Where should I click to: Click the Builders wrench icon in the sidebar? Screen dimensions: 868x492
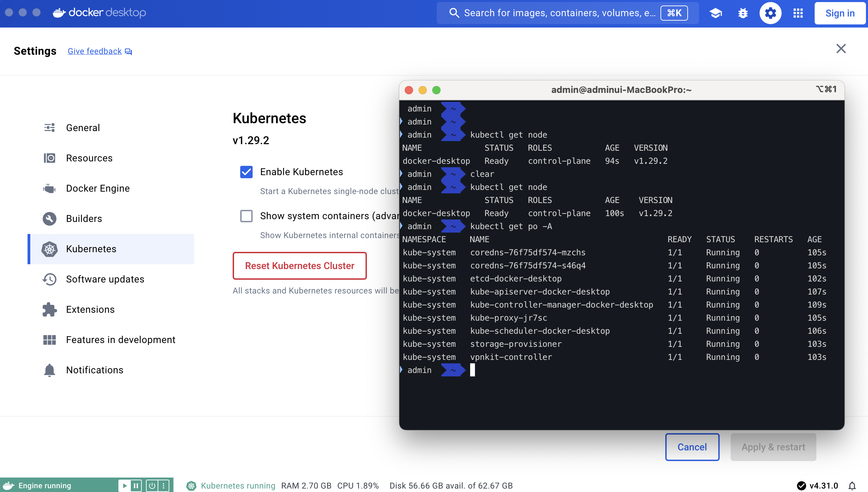click(50, 218)
